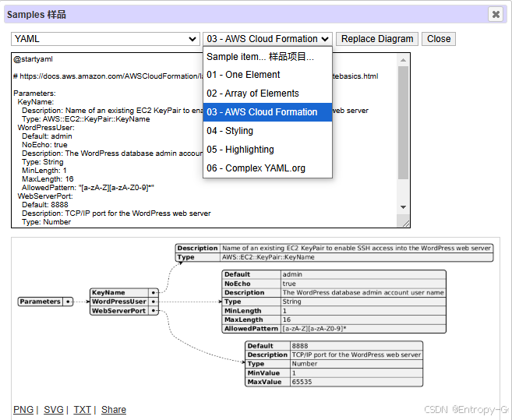Click the Replace Diagram button
The height and width of the screenshot is (420, 512).
[x=377, y=39]
